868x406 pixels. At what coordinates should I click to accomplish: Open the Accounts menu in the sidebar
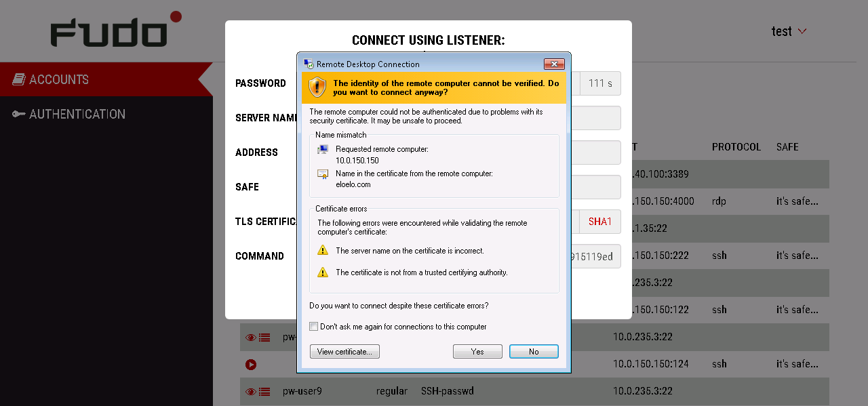click(x=106, y=79)
